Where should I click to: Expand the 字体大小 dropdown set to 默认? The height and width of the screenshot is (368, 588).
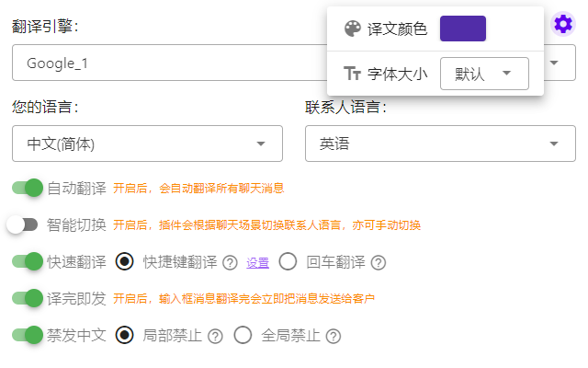484,74
